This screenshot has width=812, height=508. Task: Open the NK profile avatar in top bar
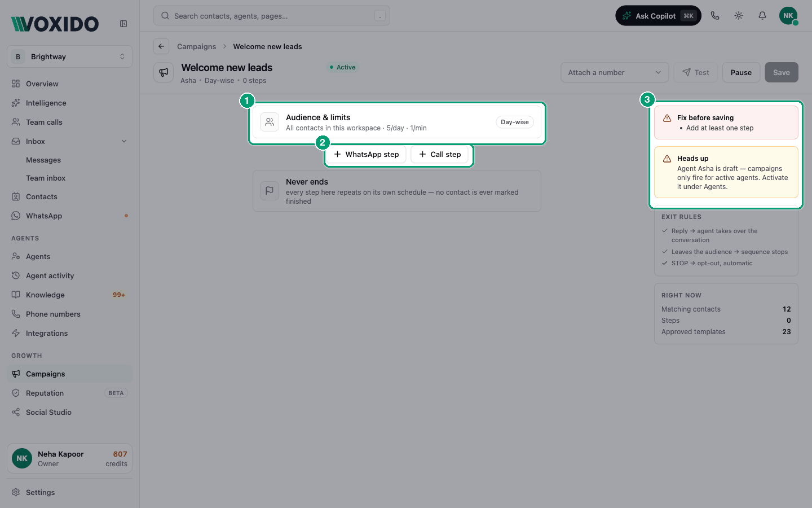[x=788, y=16]
